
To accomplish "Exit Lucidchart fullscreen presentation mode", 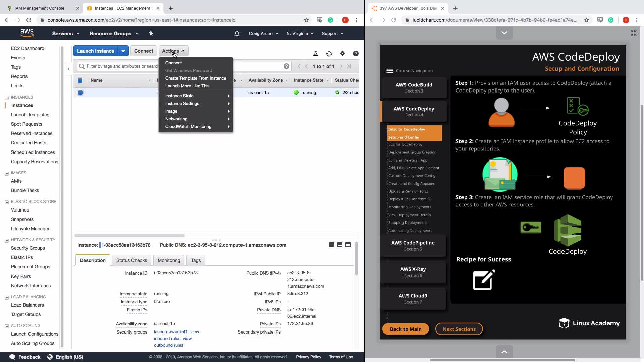I will (633, 33).
